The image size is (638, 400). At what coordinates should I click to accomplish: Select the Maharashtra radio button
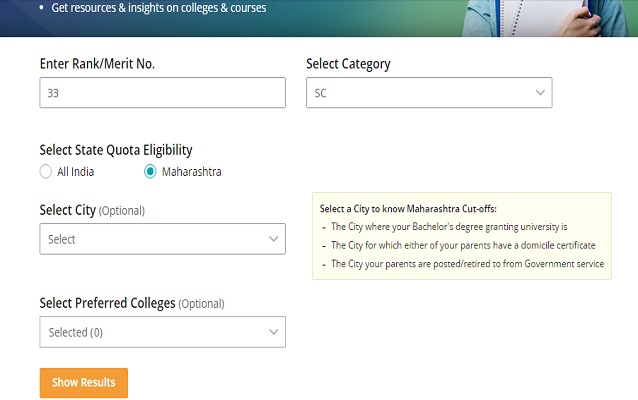[x=150, y=172]
